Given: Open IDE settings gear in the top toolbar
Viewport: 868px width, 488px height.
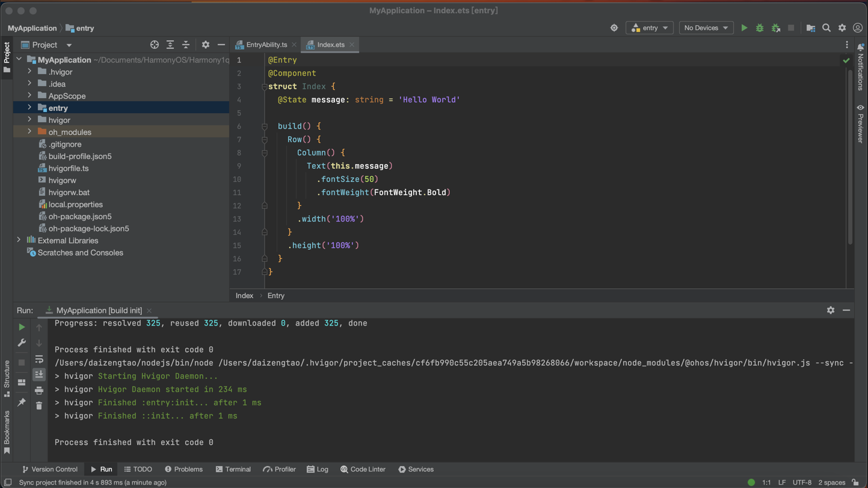Looking at the screenshot, I should 842,28.
